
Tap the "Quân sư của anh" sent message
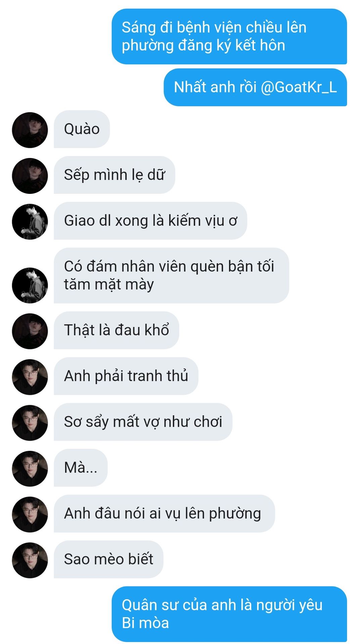click(229, 614)
